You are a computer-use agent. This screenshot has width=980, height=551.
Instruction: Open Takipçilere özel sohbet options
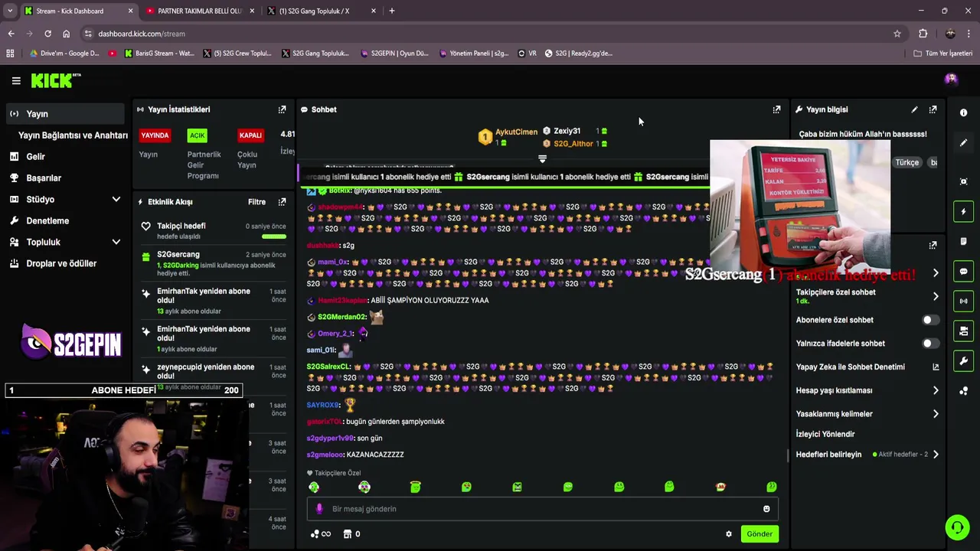coord(867,296)
